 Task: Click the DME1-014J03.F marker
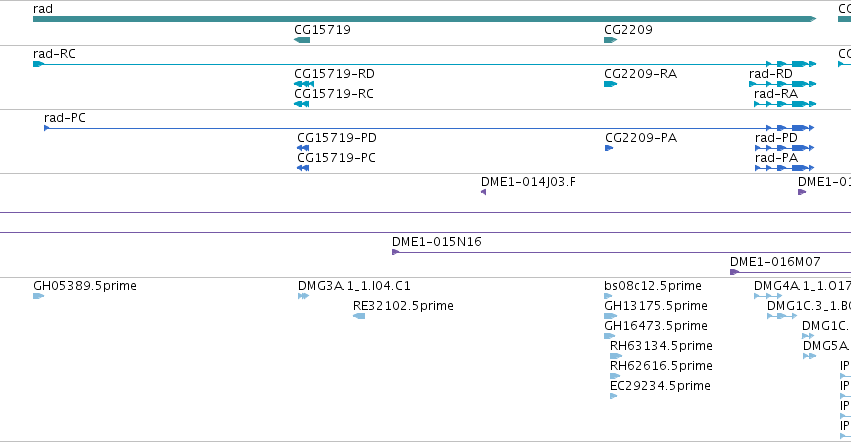(484, 192)
